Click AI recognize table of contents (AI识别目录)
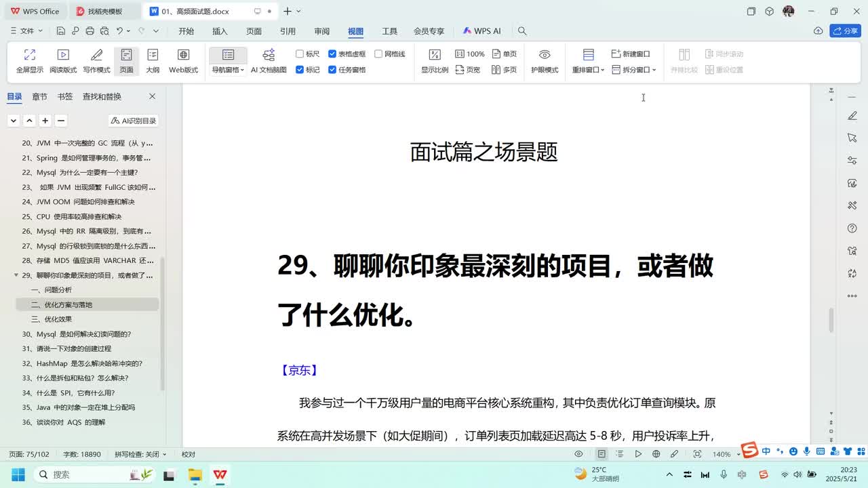 point(133,121)
